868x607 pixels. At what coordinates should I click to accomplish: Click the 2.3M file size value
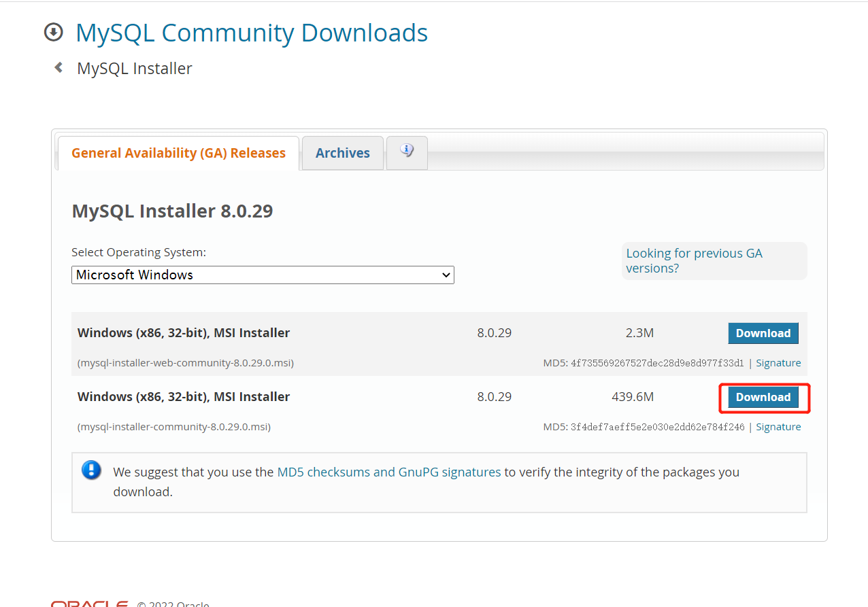point(639,333)
